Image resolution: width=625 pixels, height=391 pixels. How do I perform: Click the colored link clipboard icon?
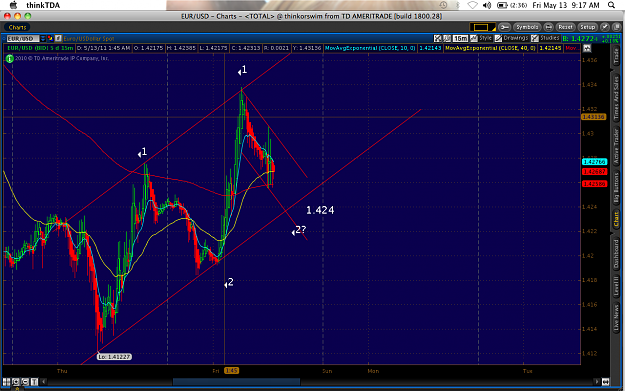pos(50,39)
